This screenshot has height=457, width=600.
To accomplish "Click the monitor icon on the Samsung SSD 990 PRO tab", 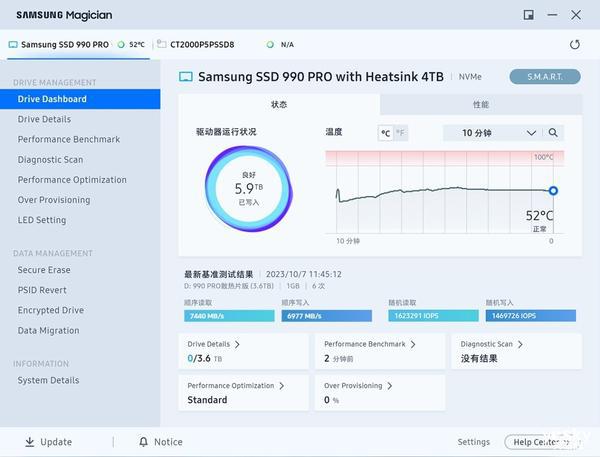I will (13, 45).
